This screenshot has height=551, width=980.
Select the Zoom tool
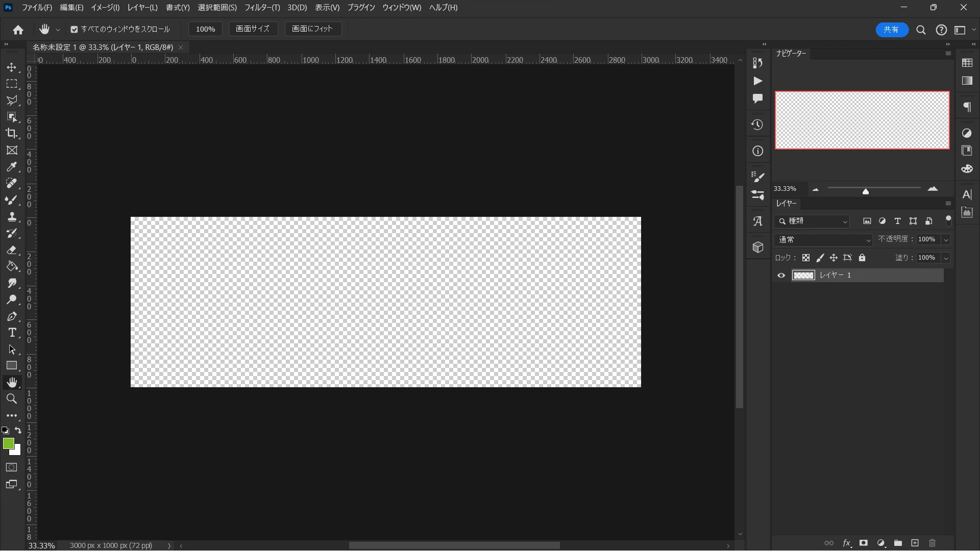tap(12, 399)
